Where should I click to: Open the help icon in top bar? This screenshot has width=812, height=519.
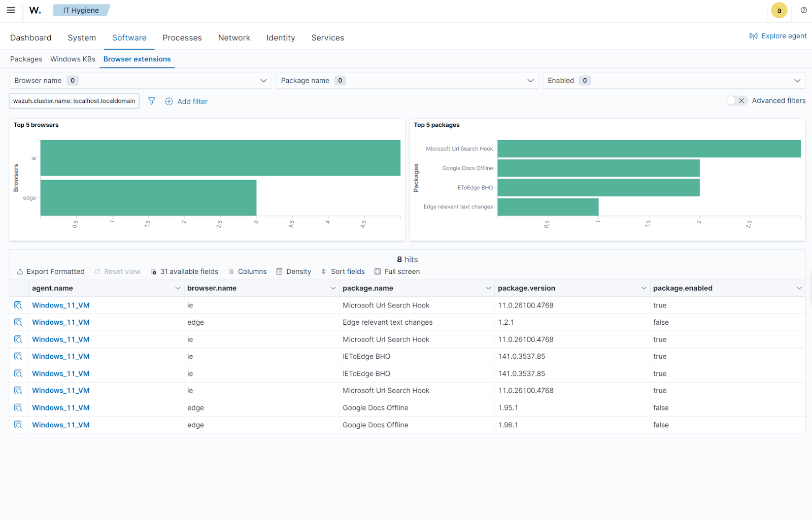804,10
